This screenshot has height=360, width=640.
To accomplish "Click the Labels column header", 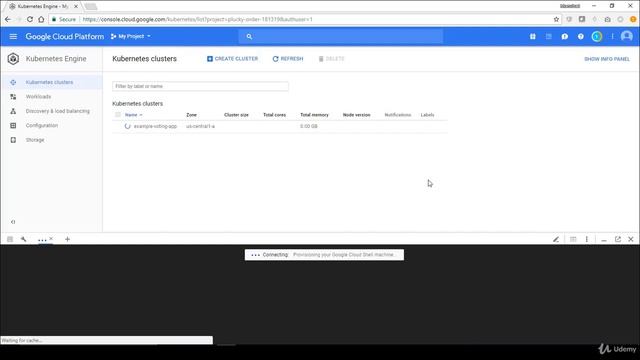I will pos(427,115).
